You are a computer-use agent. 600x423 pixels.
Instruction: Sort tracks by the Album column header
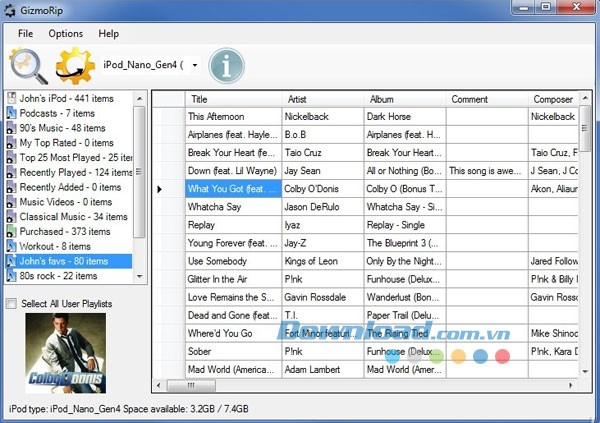pyautogui.click(x=382, y=99)
